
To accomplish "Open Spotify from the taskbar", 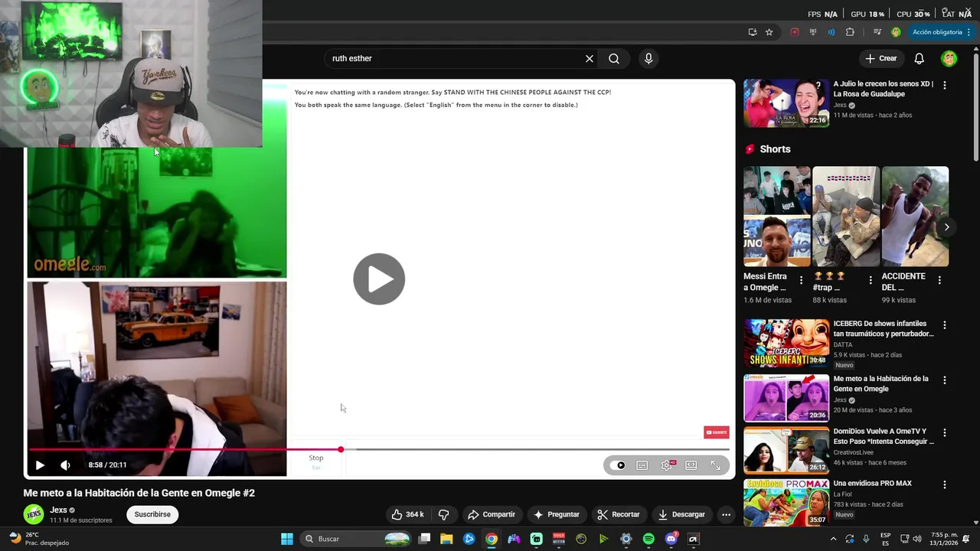I will click(648, 539).
